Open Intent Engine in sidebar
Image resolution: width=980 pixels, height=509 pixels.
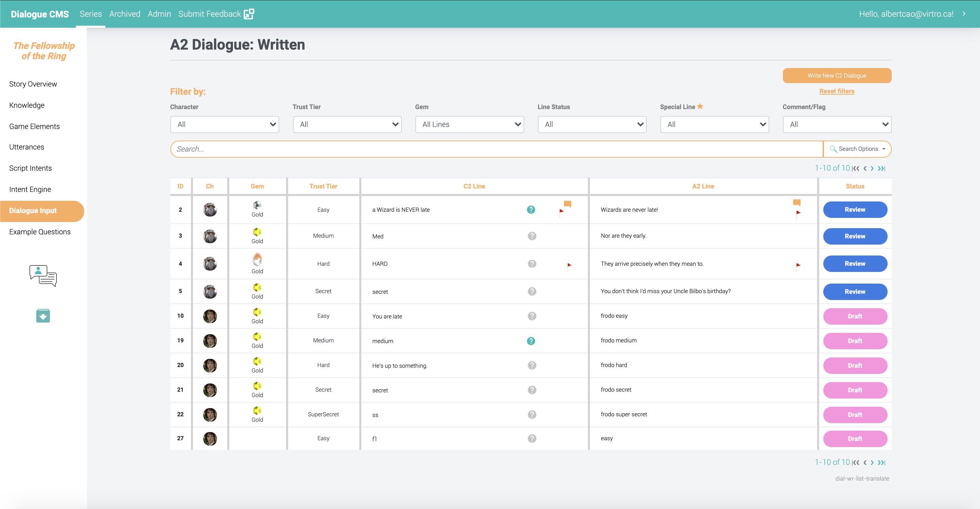[x=30, y=189]
